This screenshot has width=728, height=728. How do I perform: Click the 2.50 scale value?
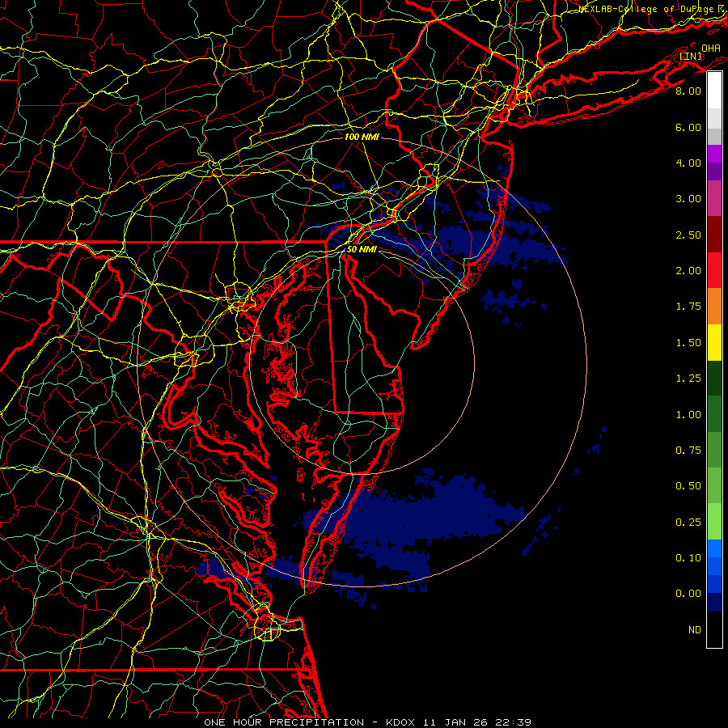coord(688,235)
